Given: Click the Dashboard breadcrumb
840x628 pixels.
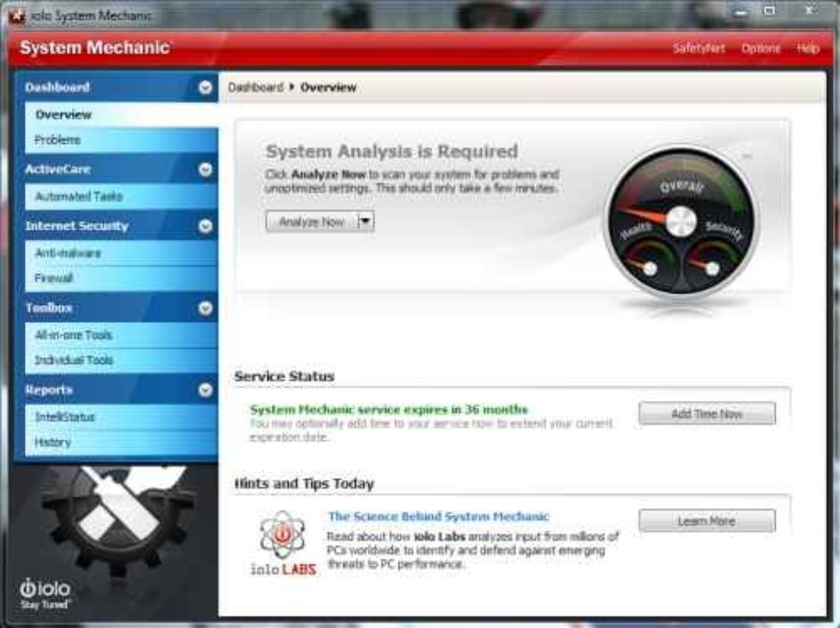Looking at the screenshot, I should point(255,87).
